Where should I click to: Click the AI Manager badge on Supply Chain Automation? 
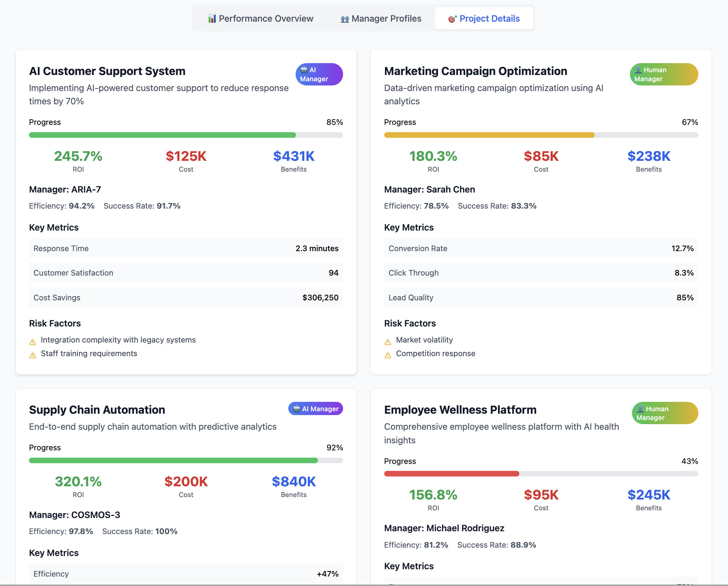pyautogui.click(x=315, y=409)
